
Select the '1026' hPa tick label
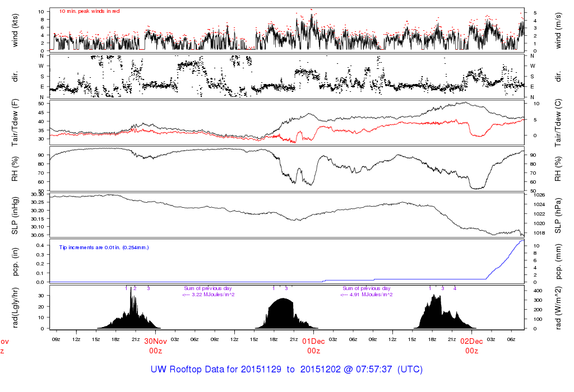click(539, 195)
